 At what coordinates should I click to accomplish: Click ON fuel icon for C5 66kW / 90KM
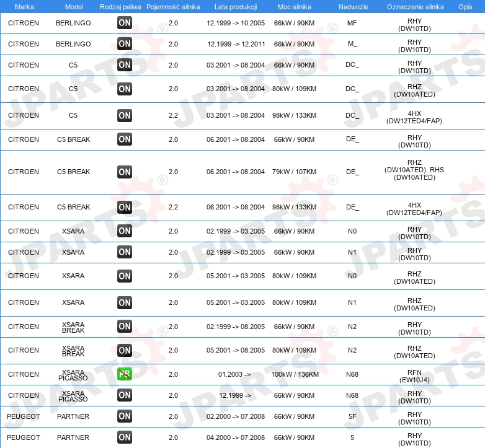tap(125, 65)
